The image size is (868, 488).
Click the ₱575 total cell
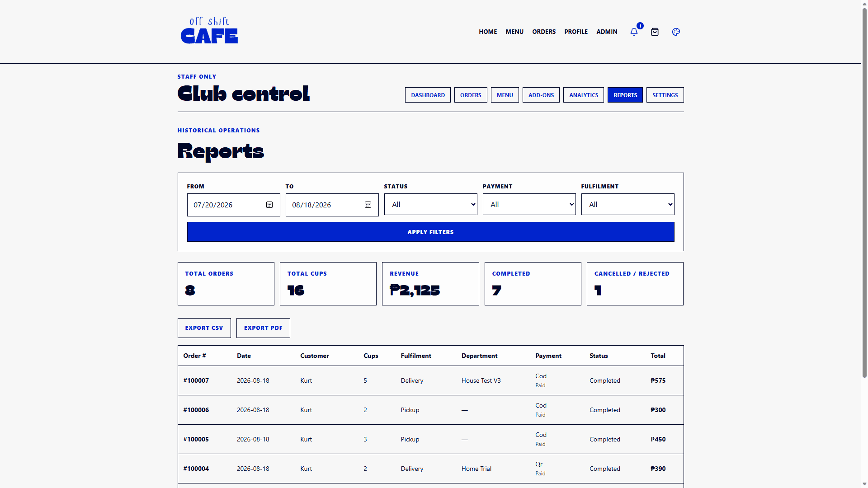pos(658,380)
